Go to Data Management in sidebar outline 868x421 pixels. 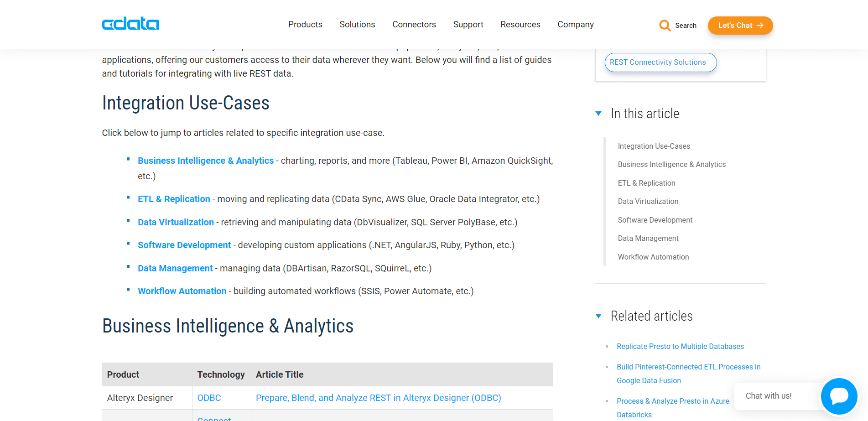coord(648,239)
